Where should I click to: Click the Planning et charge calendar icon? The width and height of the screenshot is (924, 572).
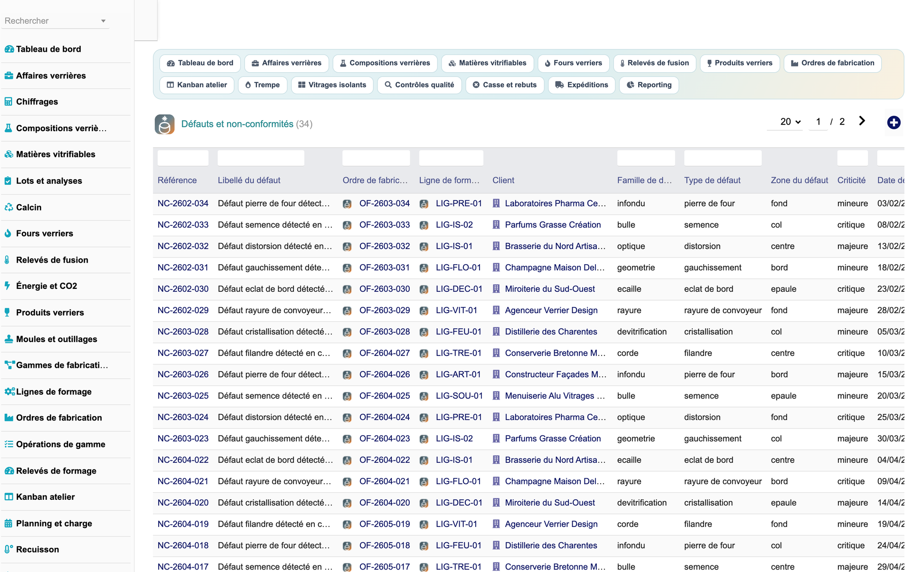pos(9,523)
